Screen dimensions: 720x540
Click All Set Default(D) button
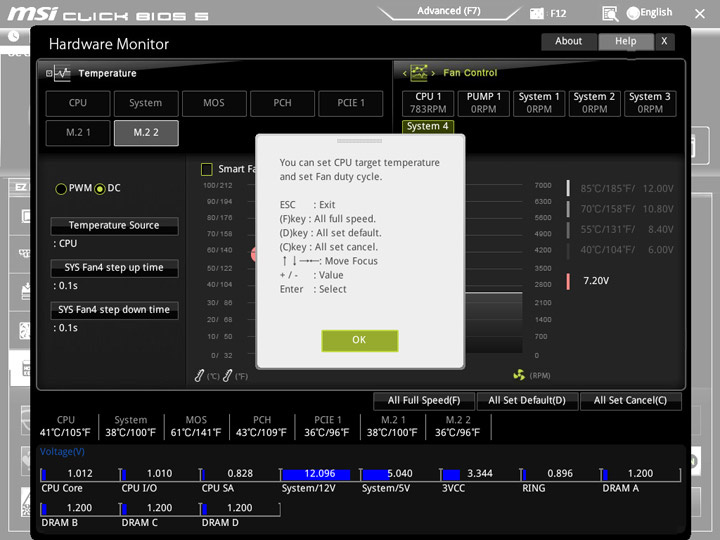point(527,400)
